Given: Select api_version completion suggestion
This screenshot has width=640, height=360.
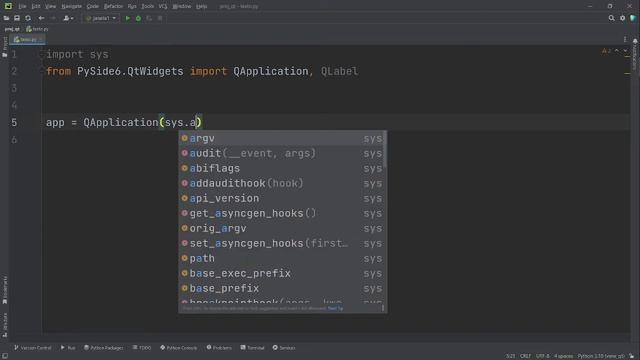Looking at the screenshot, I should 282,198.
